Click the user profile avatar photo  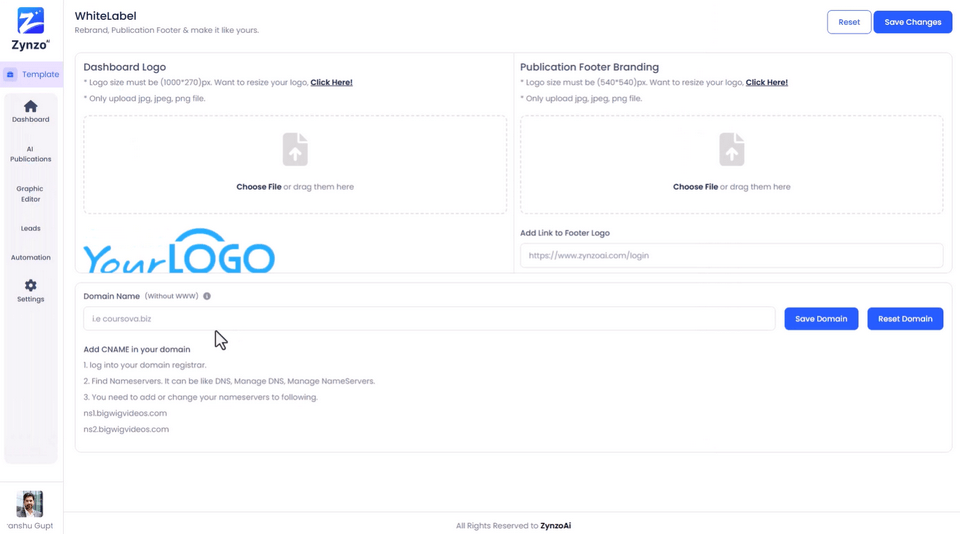(29, 504)
